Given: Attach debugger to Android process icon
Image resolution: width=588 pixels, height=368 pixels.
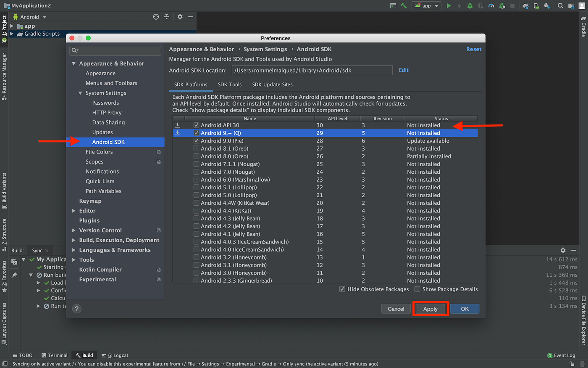Looking at the screenshot, I should tap(502, 6).
